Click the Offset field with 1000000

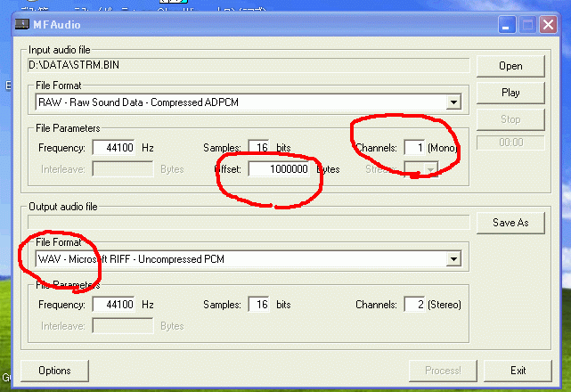(281, 168)
